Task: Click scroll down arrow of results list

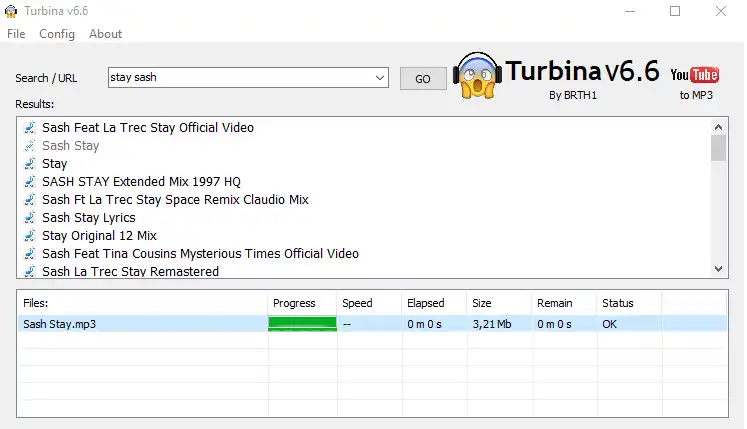Action: pos(718,269)
